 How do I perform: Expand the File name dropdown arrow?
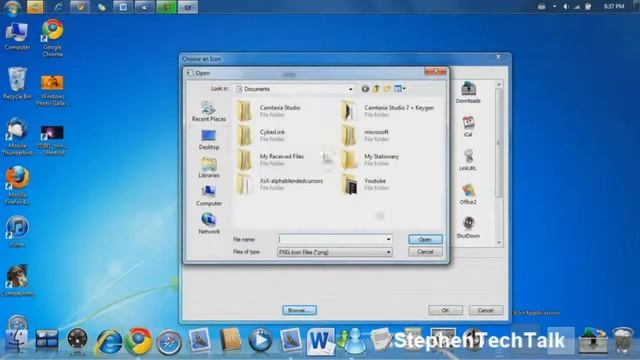pos(389,240)
